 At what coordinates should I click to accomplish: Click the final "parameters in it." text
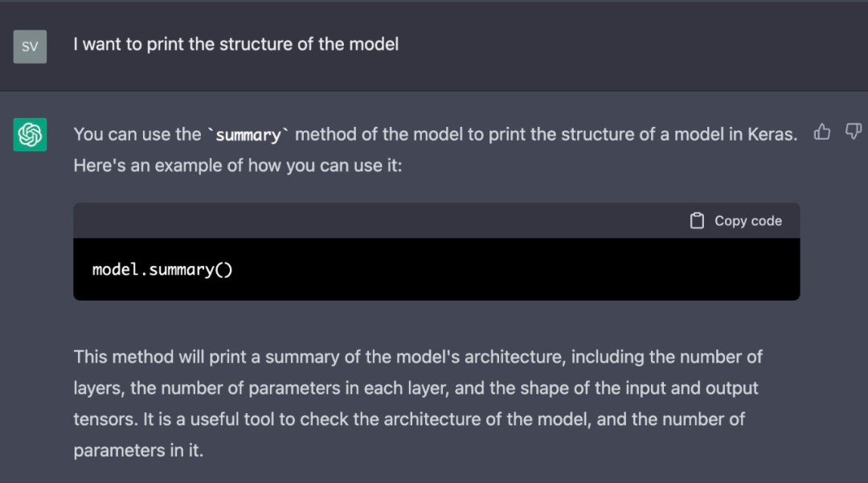(138, 450)
